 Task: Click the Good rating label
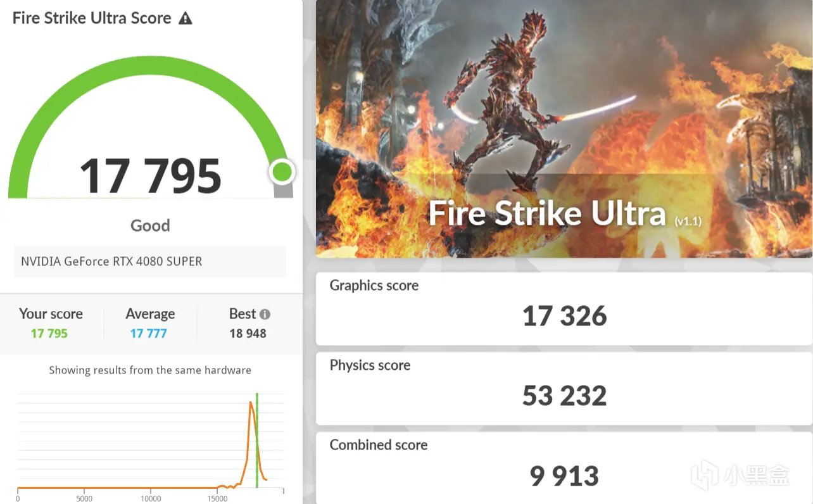pos(150,225)
